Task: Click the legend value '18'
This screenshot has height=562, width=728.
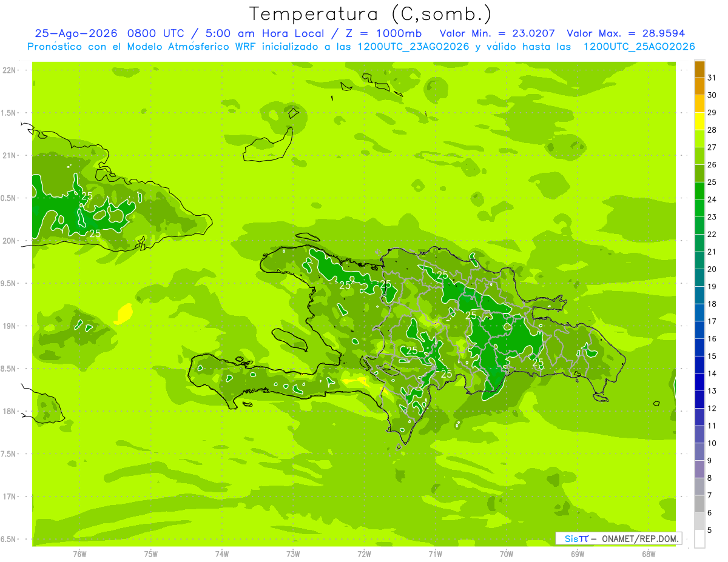Action: (x=712, y=304)
